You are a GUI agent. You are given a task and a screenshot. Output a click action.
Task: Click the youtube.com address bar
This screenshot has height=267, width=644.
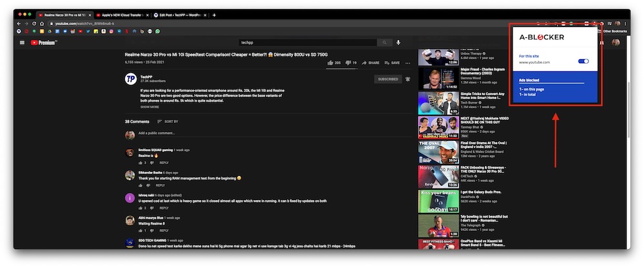[x=287, y=23]
